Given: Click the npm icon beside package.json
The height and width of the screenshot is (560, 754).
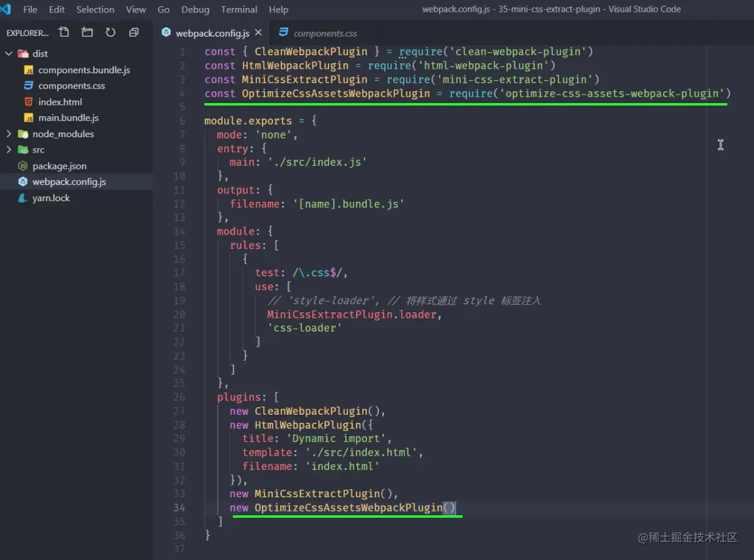Looking at the screenshot, I should [x=23, y=166].
